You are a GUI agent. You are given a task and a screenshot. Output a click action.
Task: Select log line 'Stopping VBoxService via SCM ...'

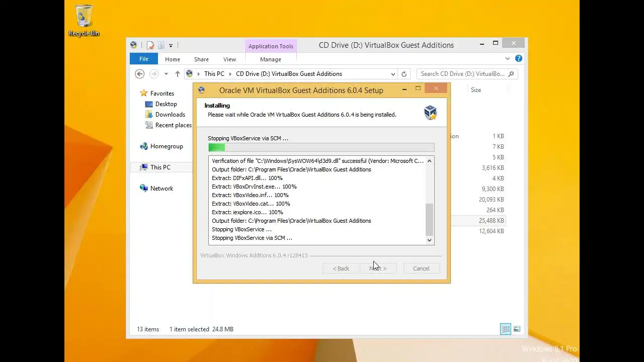coord(252,238)
